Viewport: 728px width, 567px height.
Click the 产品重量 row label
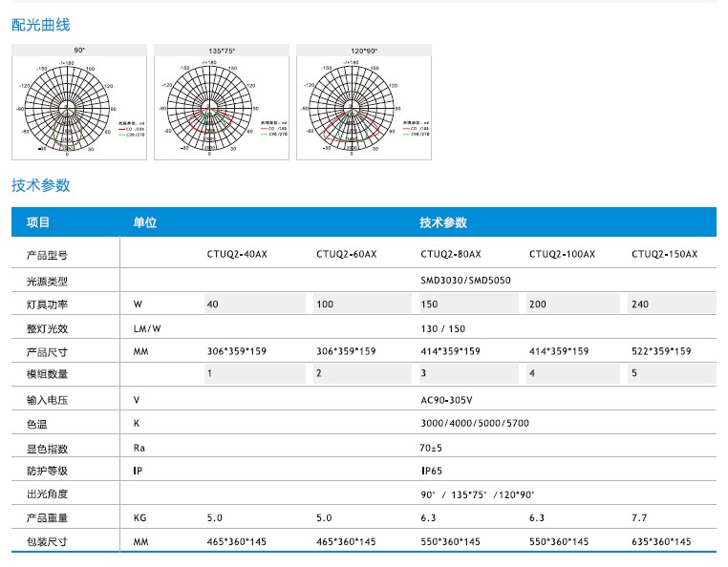coord(47,518)
